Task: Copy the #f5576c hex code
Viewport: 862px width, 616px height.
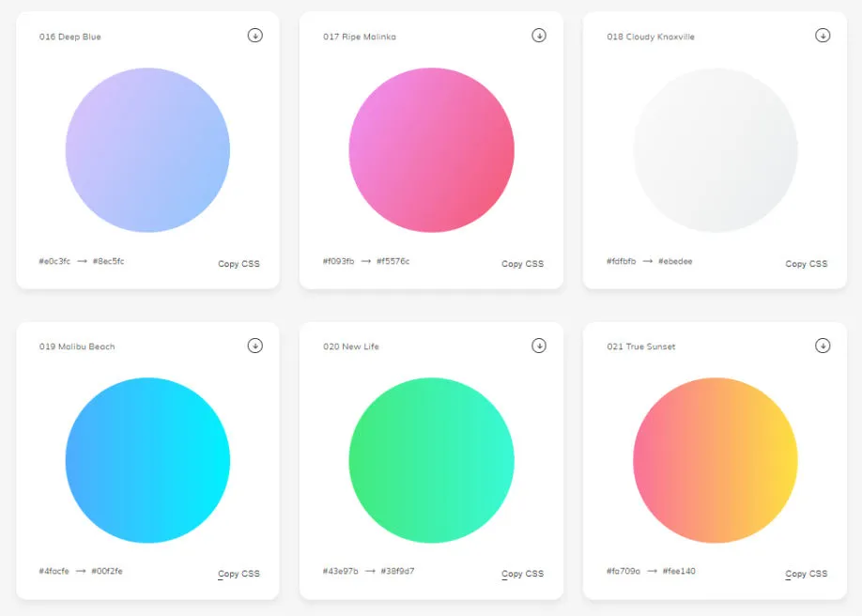Action: [393, 261]
